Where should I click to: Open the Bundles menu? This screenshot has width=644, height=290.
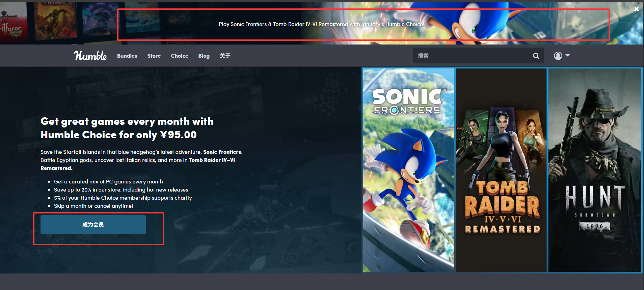coord(127,56)
